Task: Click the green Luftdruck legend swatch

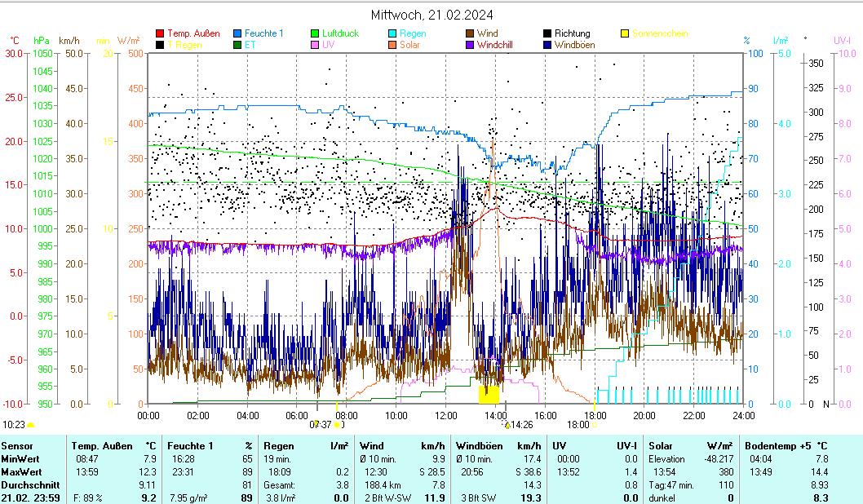Action: point(315,33)
